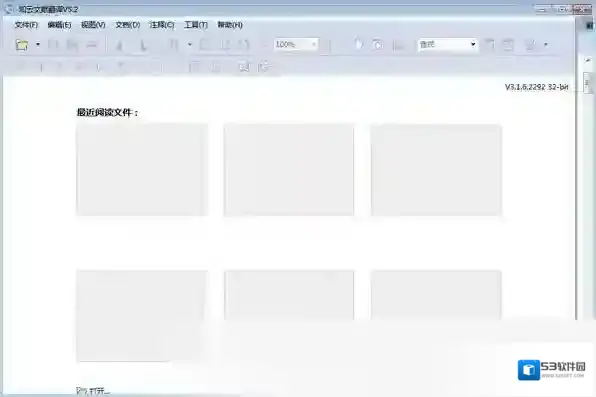Click the version text V3.1.6.2292 32-bit

click(x=536, y=87)
